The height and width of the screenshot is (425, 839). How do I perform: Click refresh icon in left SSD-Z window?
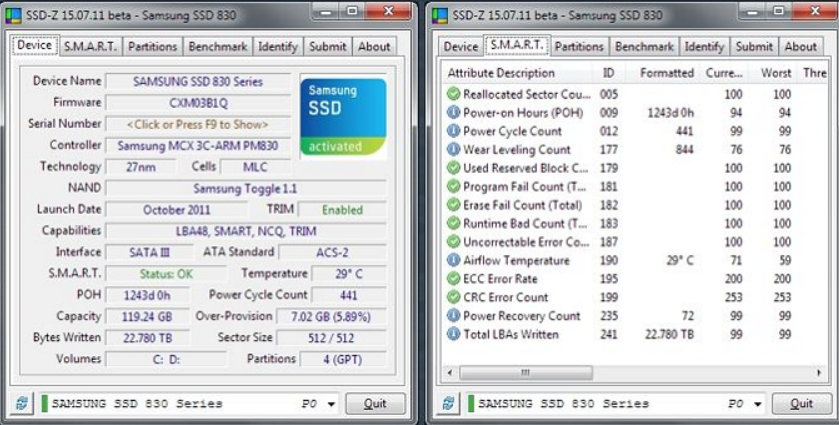pos(22,404)
